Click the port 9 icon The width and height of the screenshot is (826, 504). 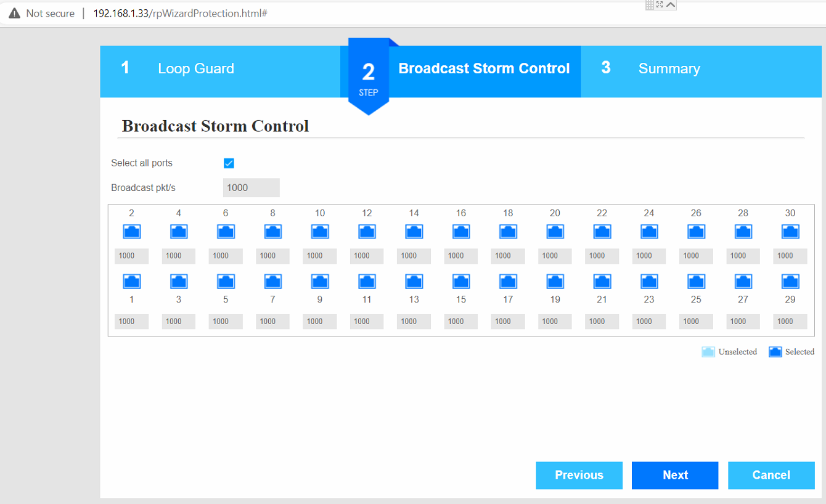point(319,282)
